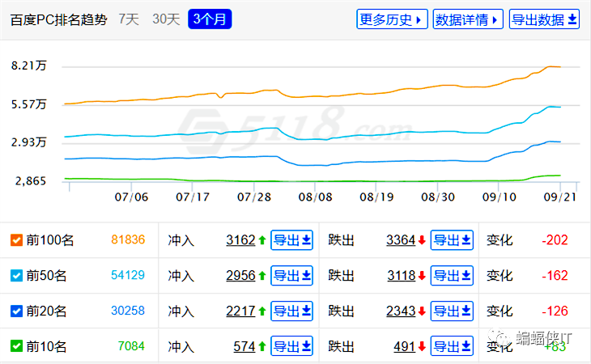
Task: Click 导出数据 button at top
Action: tap(544, 19)
